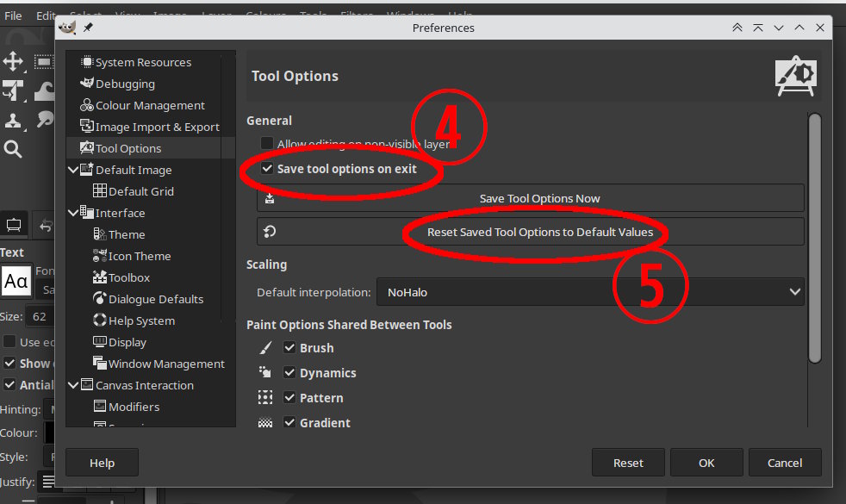Select the Zoom magnifier tool
Screen dimensions: 846x504
point(13,149)
